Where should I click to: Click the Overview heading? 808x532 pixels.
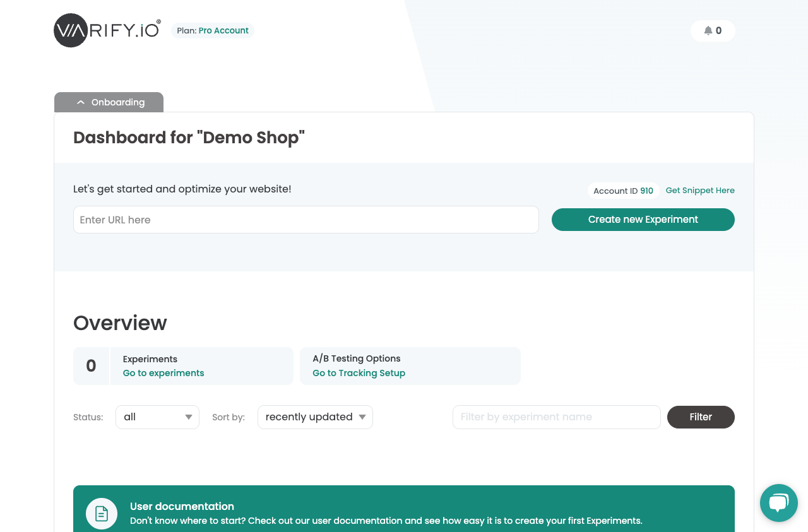120,322
